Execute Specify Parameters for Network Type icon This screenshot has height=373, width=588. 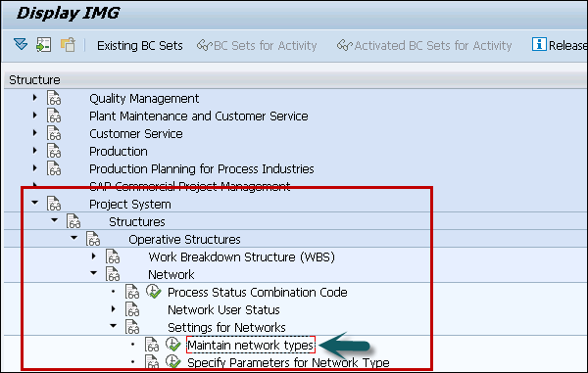(172, 361)
